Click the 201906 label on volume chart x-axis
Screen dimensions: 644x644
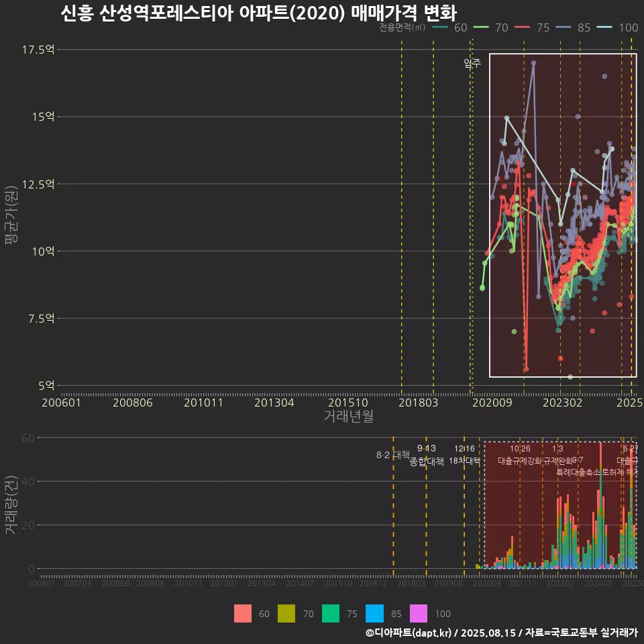[449, 583]
